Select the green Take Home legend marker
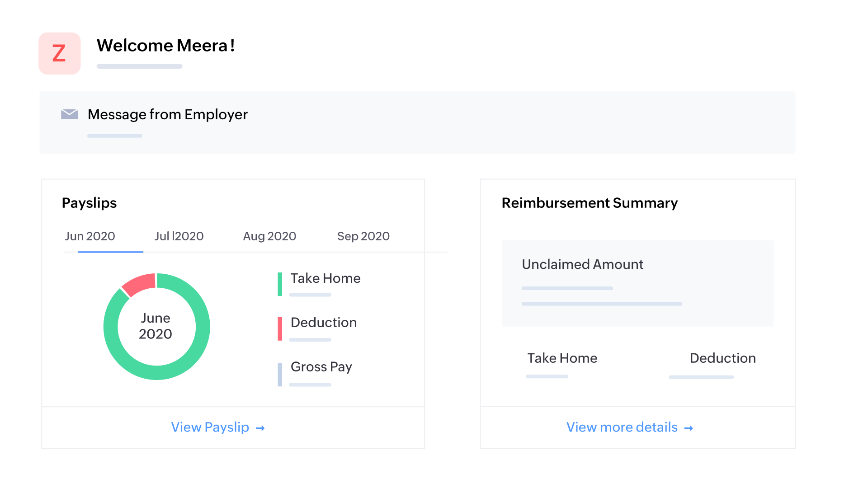This screenshot has width=868, height=488. click(279, 285)
